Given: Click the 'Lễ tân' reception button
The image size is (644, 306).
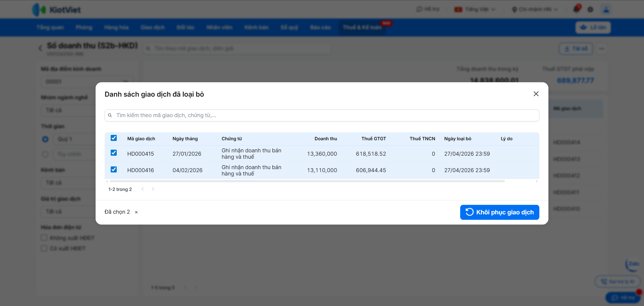Looking at the screenshot, I should click(593, 27).
